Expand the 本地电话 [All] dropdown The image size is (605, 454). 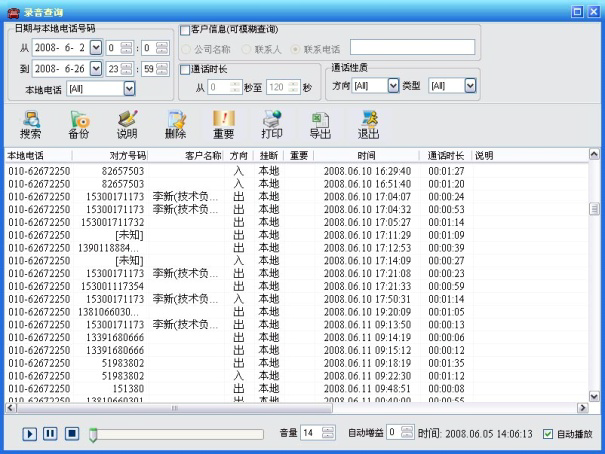(129, 89)
